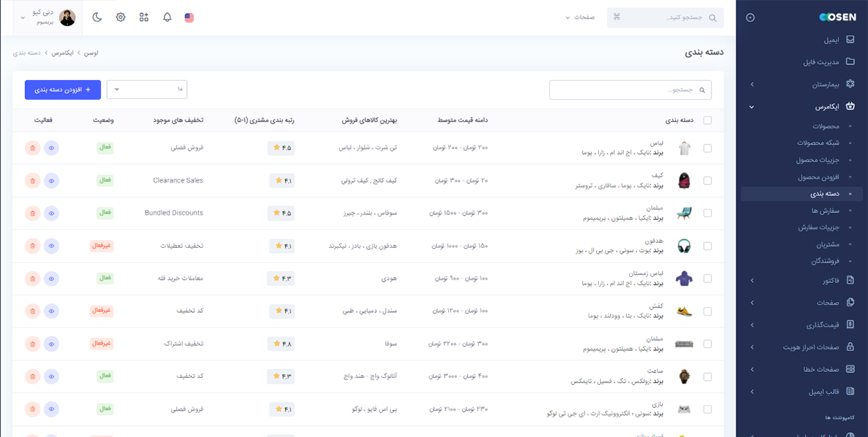Screen dimensions: 868x437
Task: Open the rows-per-page dropdown showing ۱۰
Action: [x=146, y=88]
